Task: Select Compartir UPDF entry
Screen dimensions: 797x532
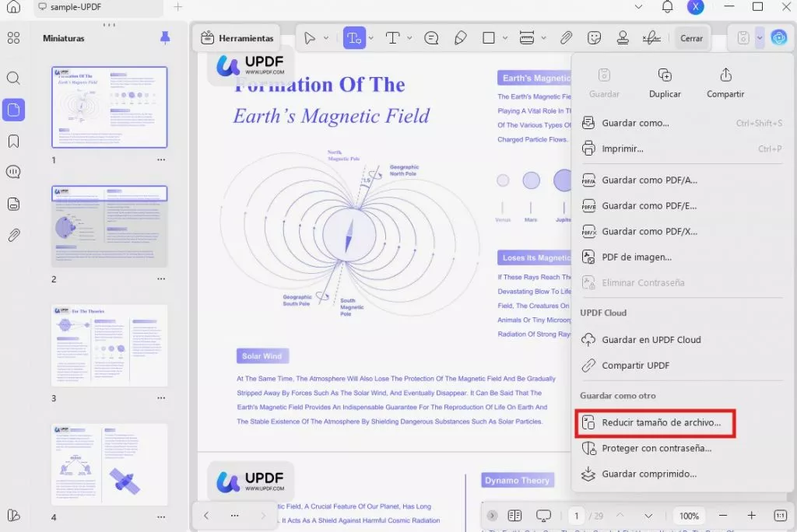Action: pyautogui.click(x=683, y=366)
